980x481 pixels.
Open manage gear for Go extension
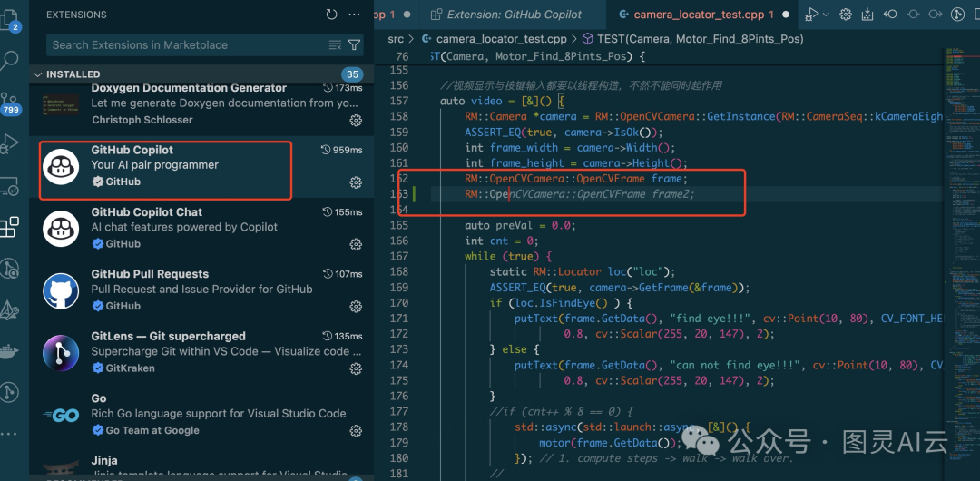(356, 430)
